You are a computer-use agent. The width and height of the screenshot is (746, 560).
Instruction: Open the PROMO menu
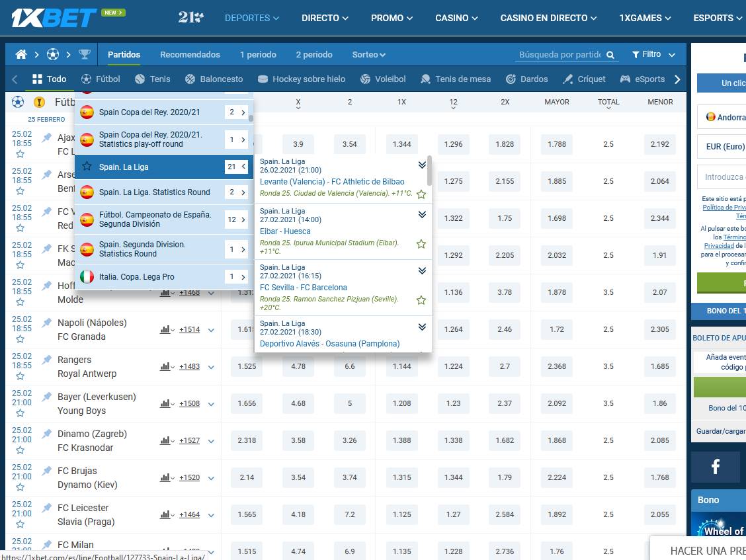(392, 18)
